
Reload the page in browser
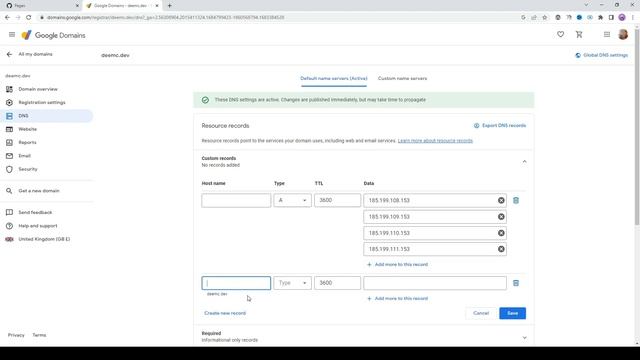click(x=29, y=18)
